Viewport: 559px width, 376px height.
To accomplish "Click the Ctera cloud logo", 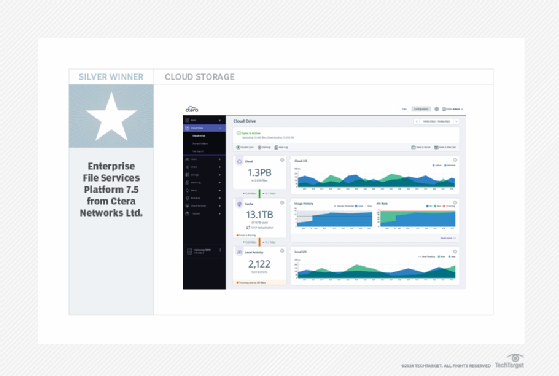I will pyautogui.click(x=192, y=109).
